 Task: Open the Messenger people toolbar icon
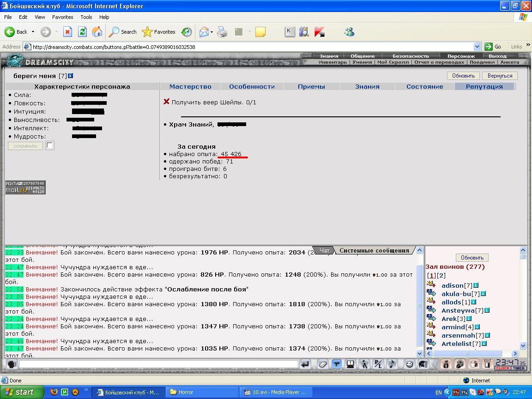tap(349, 32)
